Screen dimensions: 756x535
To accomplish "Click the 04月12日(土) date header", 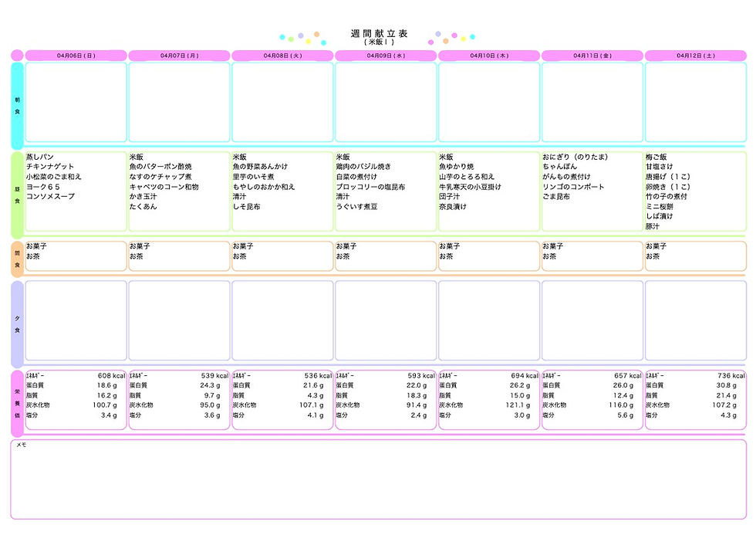I will (x=696, y=56).
